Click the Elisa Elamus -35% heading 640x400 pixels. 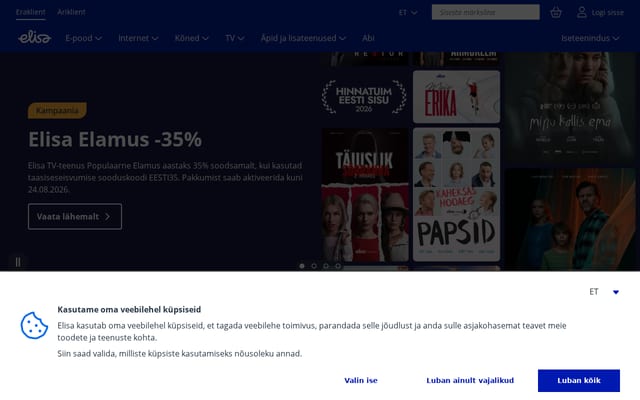pyautogui.click(x=115, y=139)
